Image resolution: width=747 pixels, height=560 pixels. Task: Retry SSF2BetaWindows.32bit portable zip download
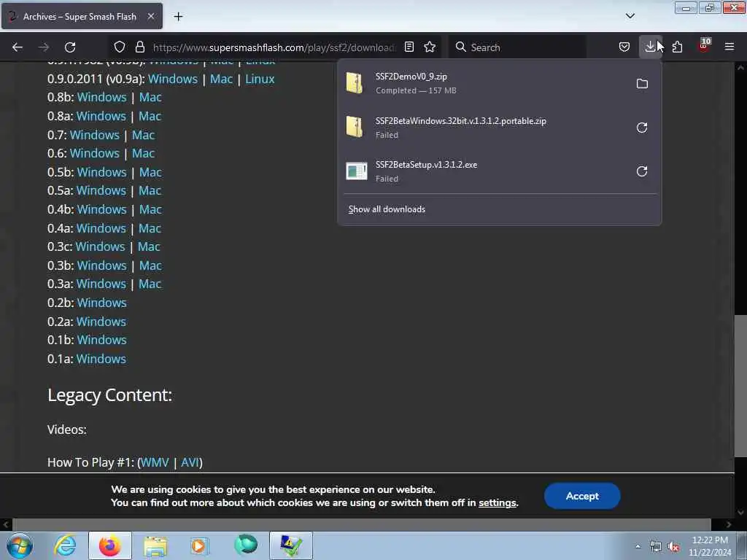point(642,128)
